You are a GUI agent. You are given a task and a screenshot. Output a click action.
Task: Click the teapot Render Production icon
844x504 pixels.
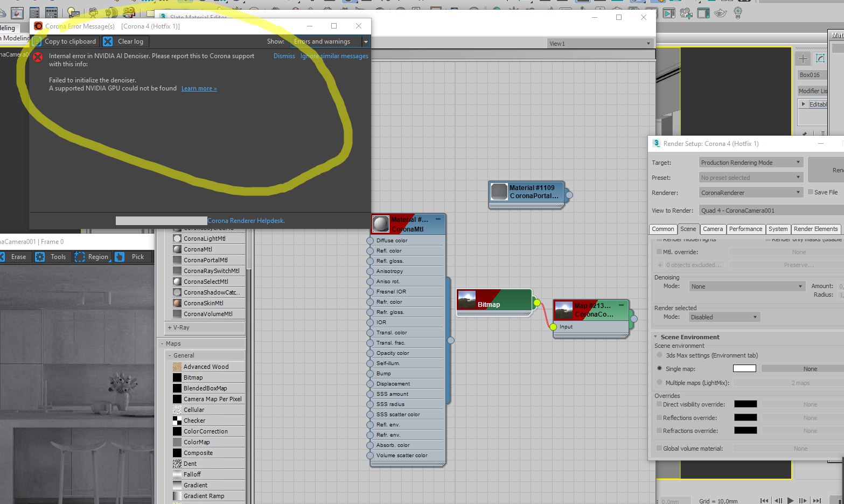(721, 13)
